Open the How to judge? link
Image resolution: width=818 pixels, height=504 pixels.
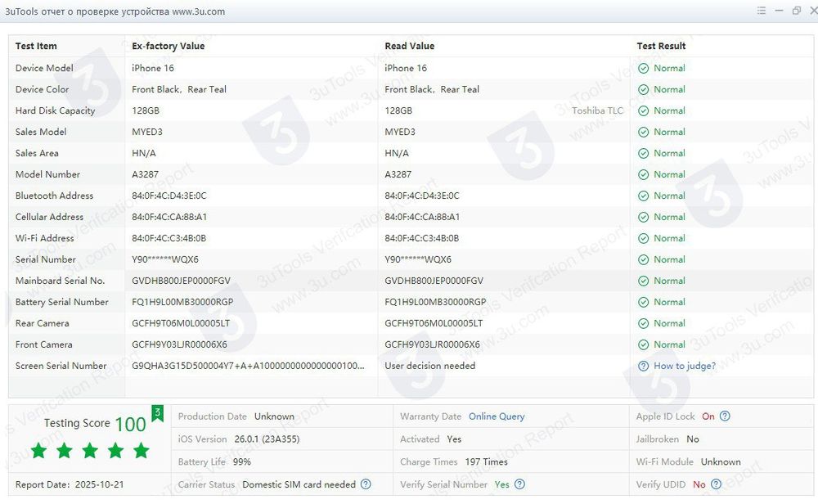coord(685,366)
